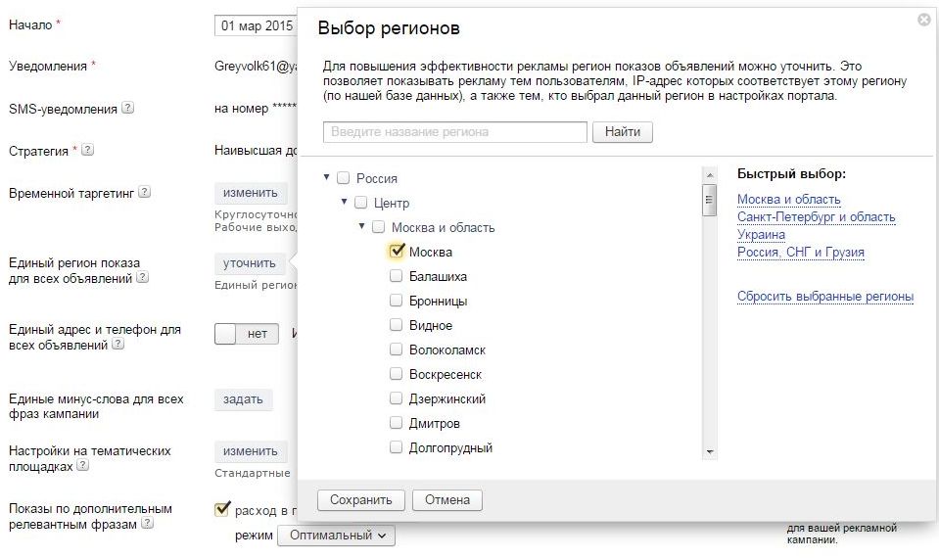Open help icon for Единый адрес и телефон
939x560 pixels.
pos(117,344)
